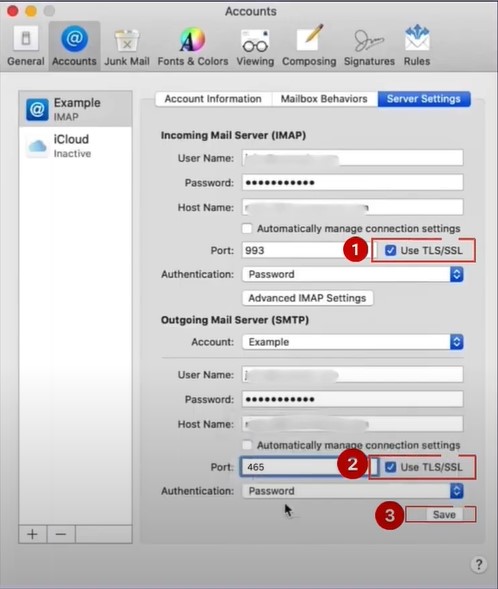The image size is (498, 589).
Task: Click the incoming User Name field
Action: [x=353, y=158]
